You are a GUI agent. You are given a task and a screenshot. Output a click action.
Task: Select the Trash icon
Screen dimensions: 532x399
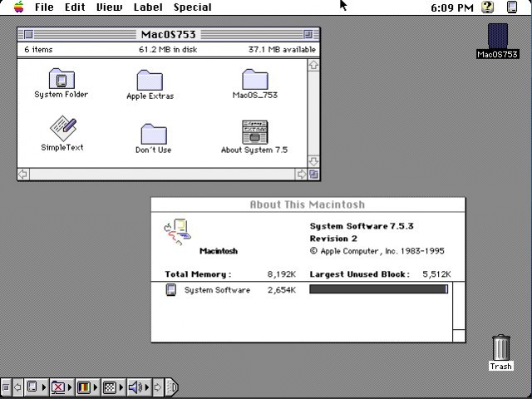coord(500,347)
